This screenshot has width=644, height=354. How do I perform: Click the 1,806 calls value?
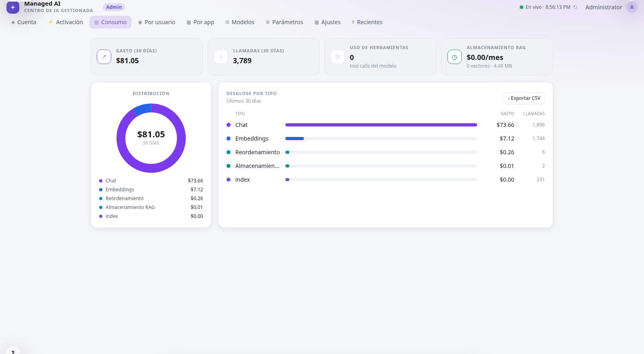538,125
